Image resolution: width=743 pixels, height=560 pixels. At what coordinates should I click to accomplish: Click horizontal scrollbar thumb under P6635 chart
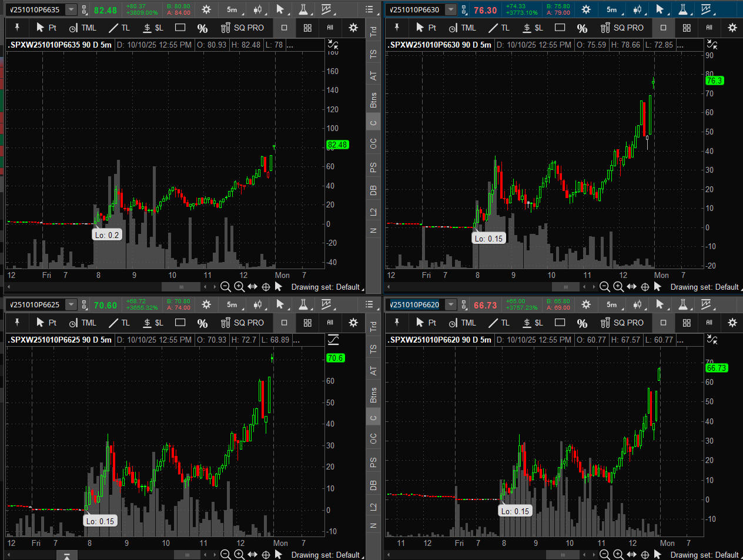click(x=181, y=287)
